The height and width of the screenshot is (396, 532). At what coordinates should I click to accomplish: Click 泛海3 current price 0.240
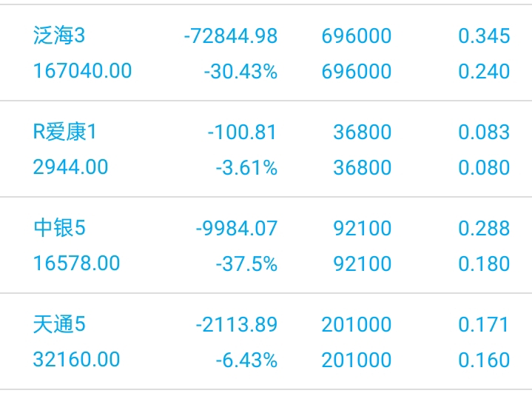tap(484, 71)
